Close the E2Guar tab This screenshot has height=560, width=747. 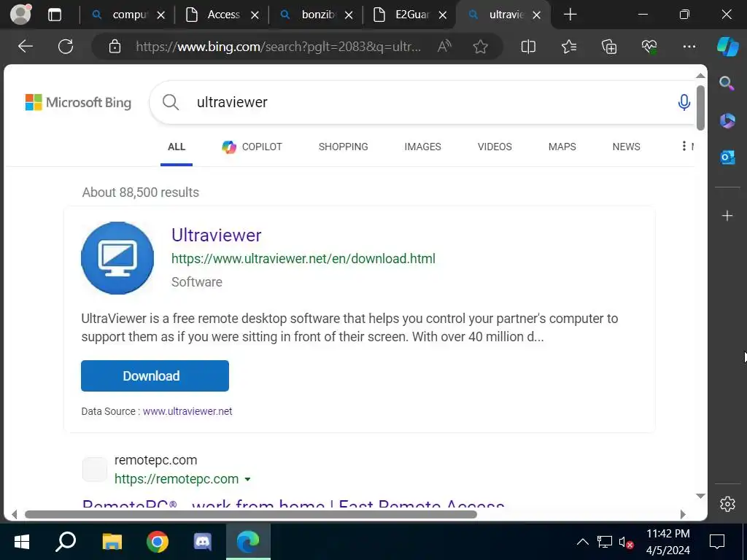coord(443,15)
